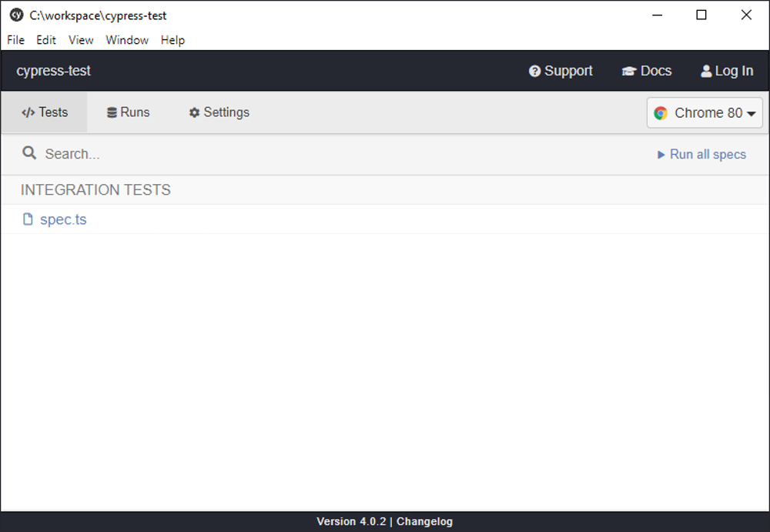Open the Docs link
Viewport: 770px width, 532px height.
coord(646,71)
